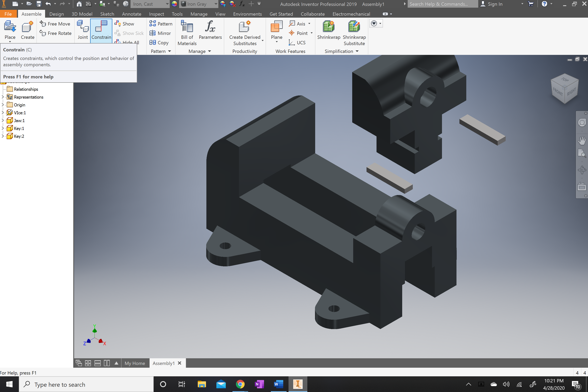Switch to the Design ribbon tab
This screenshot has width=588, height=392.
[56, 14]
